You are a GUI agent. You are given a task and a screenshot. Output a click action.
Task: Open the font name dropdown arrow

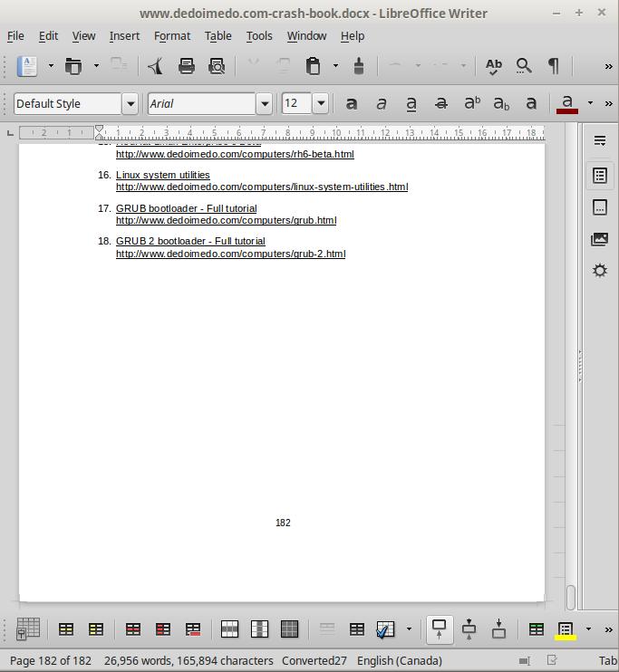tap(265, 104)
